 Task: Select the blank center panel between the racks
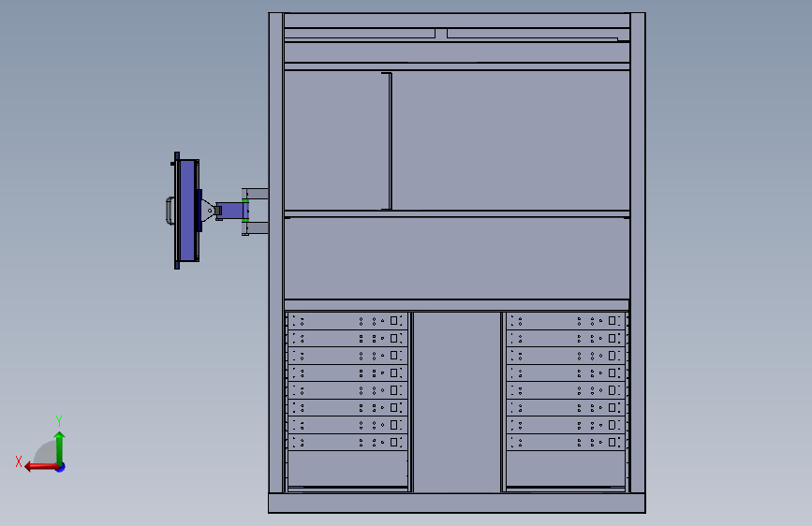(457, 402)
